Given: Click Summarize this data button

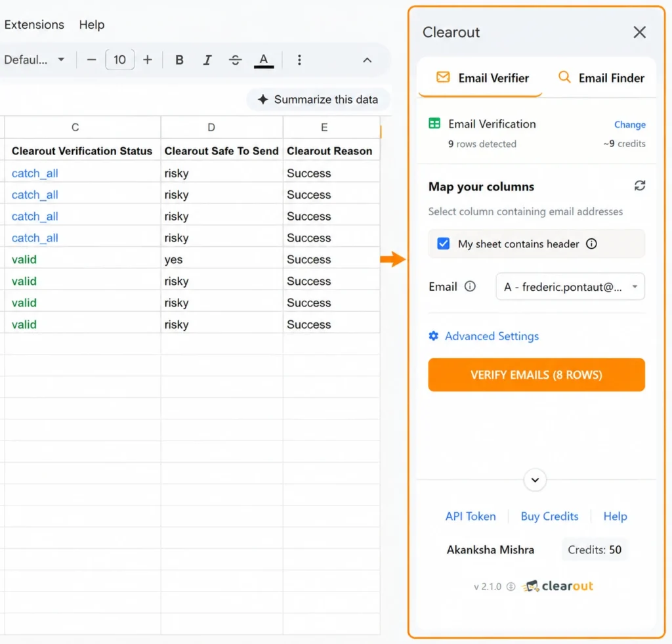Looking at the screenshot, I should [x=318, y=100].
